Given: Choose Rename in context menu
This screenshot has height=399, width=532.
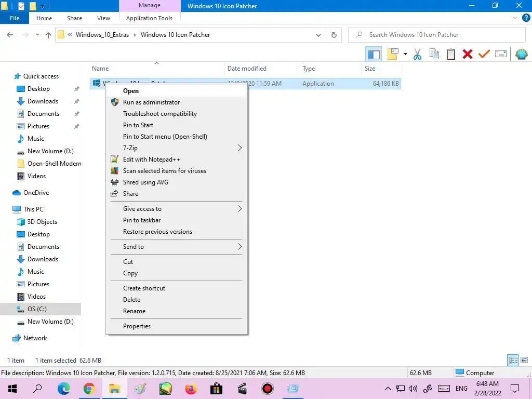Looking at the screenshot, I should [x=176, y=311].
